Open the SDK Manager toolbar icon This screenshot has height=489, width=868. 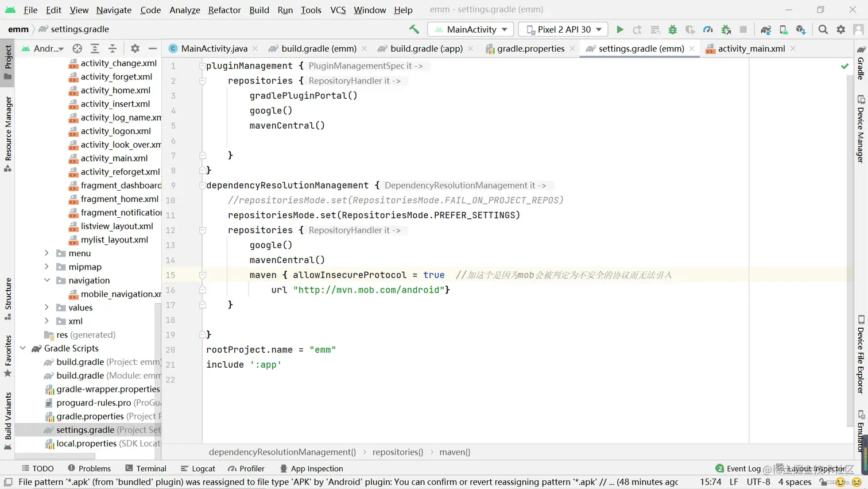pyautogui.click(x=801, y=29)
